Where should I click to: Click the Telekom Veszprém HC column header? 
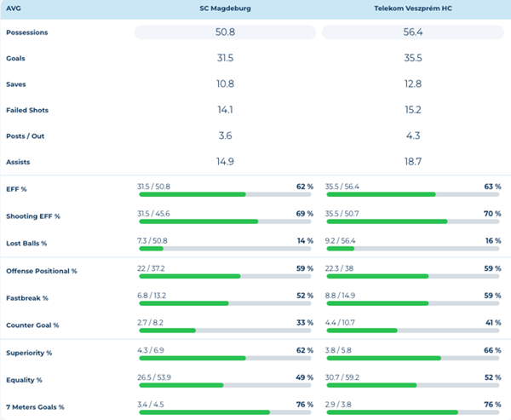(x=412, y=9)
